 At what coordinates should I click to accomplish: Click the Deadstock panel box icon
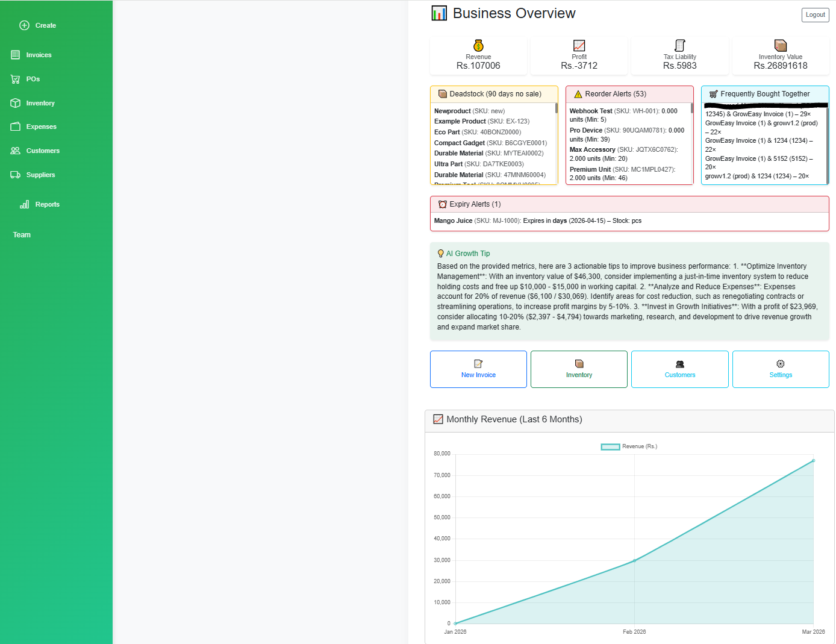pos(443,94)
